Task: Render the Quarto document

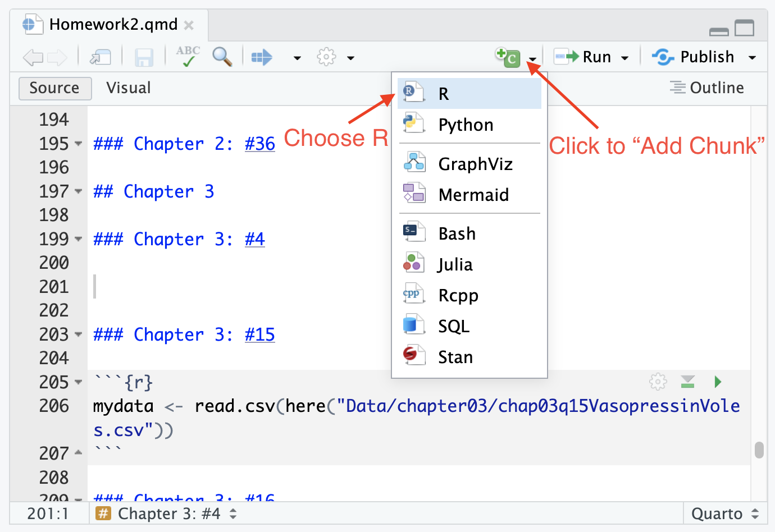Action: tap(262, 57)
